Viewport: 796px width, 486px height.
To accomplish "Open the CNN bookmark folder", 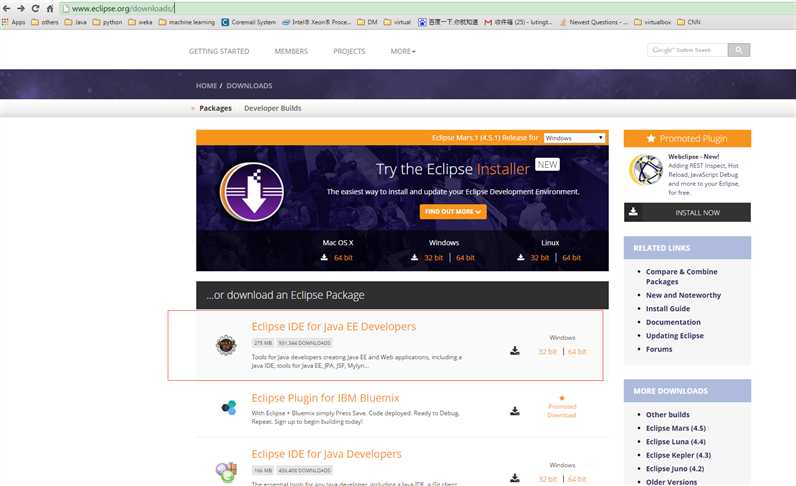I will tap(688, 22).
